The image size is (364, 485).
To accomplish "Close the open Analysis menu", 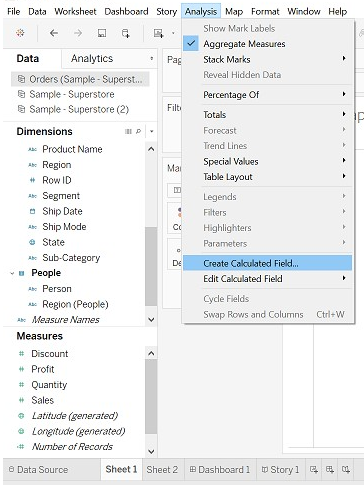I will click(x=201, y=12).
